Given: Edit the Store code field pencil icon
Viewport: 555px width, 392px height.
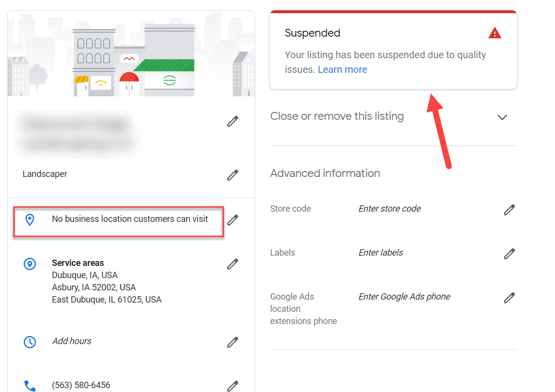Looking at the screenshot, I should 509,209.
